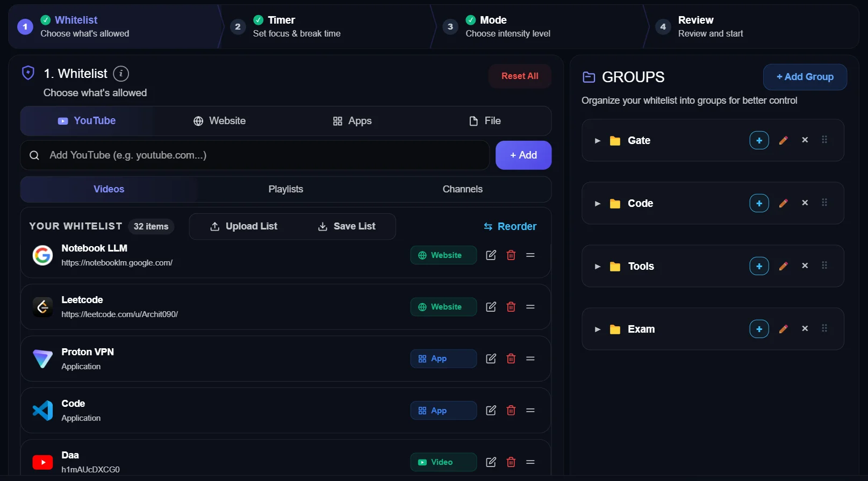Click the Video tag on Daa
This screenshot has width=868, height=481.
pyautogui.click(x=443, y=462)
